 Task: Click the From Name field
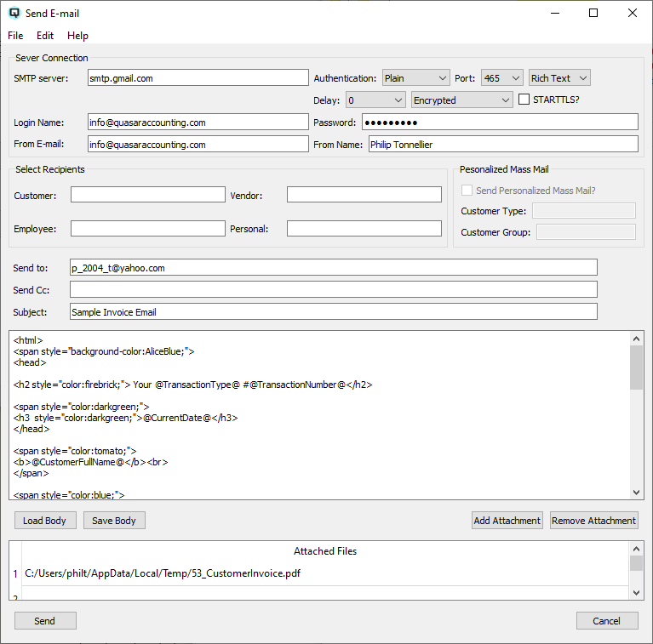click(x=503, y=144)
